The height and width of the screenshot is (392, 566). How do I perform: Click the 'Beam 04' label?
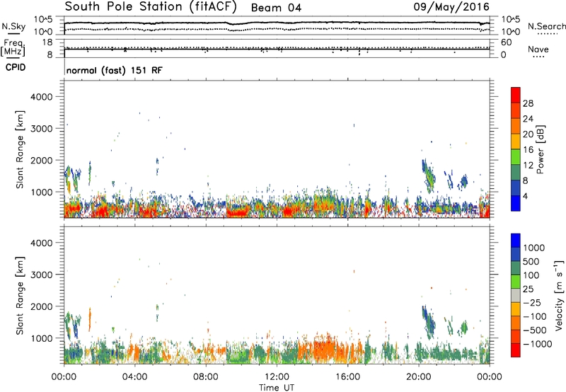(276, 8)
